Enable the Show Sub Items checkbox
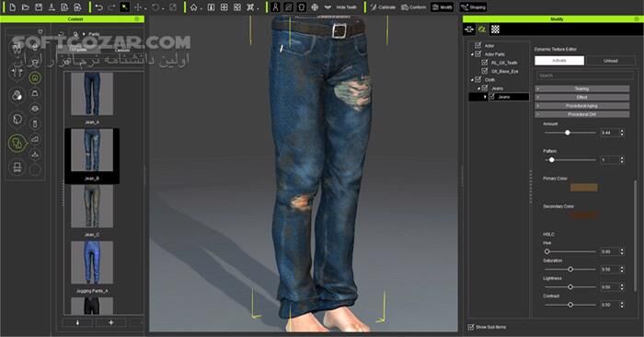 pyautogui.click(x=471, y=327)
